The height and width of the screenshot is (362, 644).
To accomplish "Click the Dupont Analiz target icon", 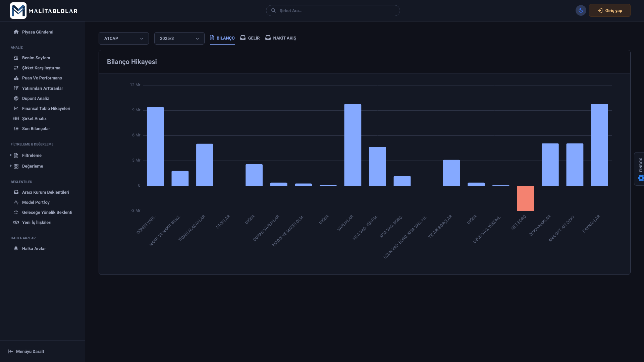I will click(x=16, y=99).
